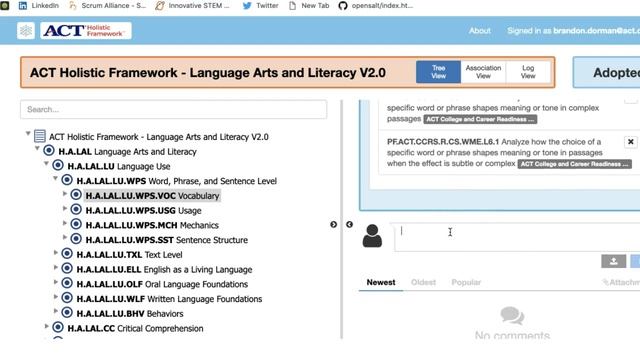
Task: Click the H.A.LAL.LU.ELL target icon
Action: [67, 268]
